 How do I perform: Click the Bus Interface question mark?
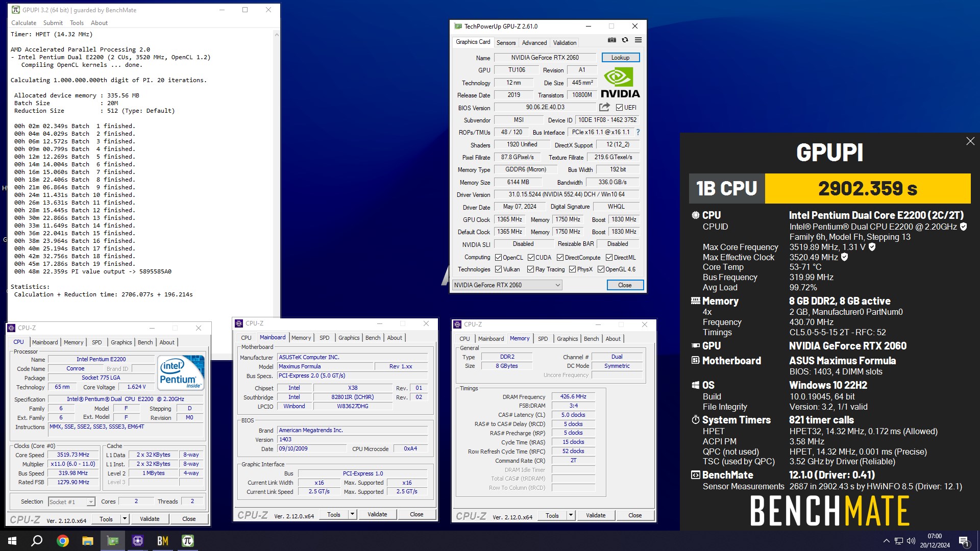tap(638, 132)
